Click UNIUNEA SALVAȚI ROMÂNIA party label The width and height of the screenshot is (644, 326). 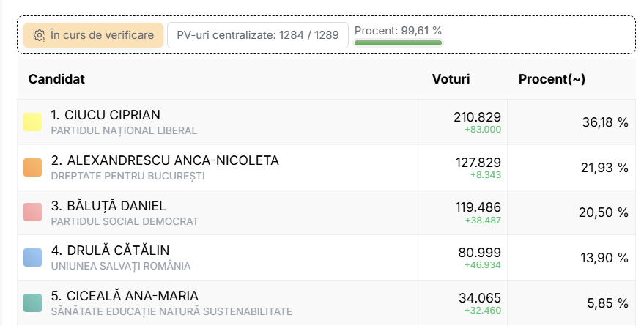121,266
